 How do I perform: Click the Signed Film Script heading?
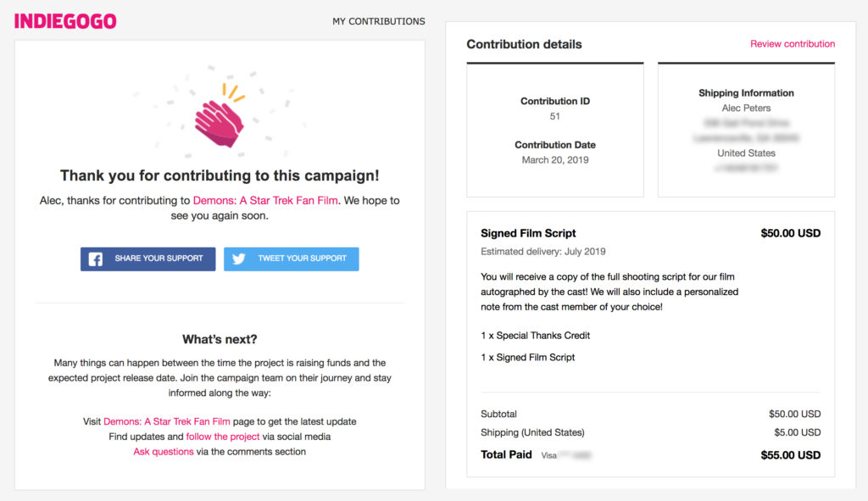(528, 233)
